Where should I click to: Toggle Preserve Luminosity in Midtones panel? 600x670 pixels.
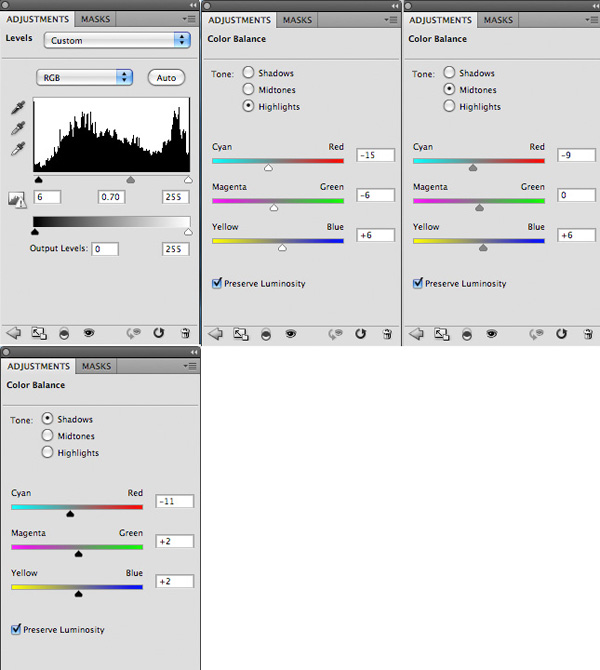coord(418,283)
